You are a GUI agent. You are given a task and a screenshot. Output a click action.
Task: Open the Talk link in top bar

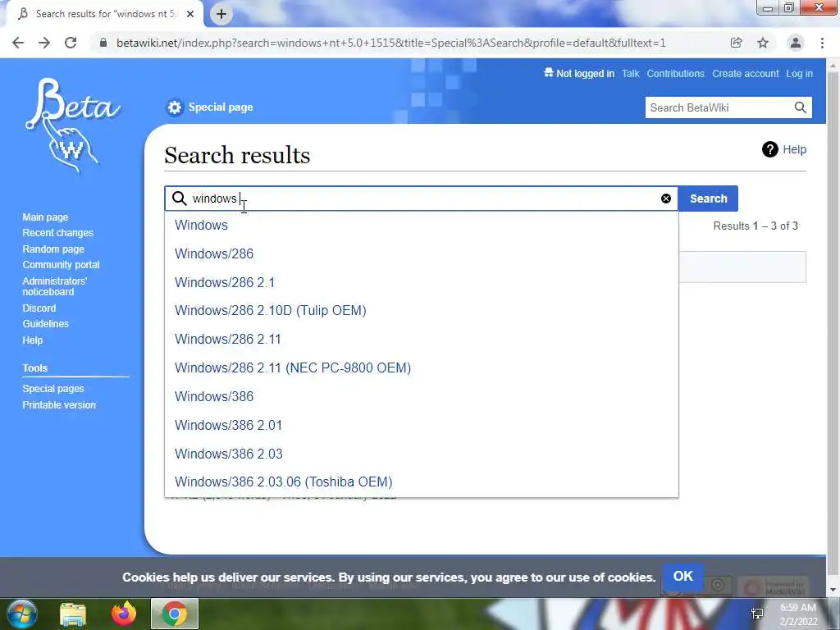pos(631,73)
